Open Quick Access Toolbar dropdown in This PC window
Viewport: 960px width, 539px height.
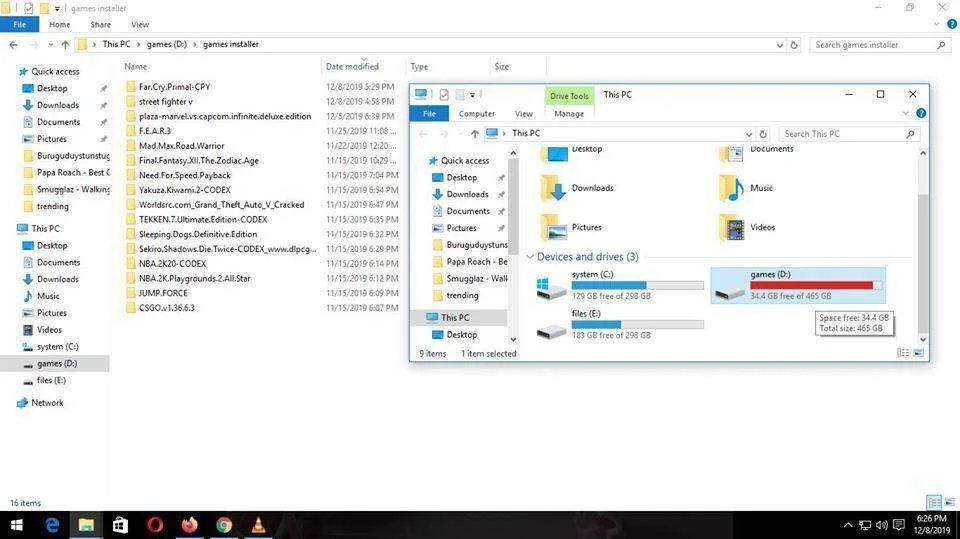coord(473,95)
